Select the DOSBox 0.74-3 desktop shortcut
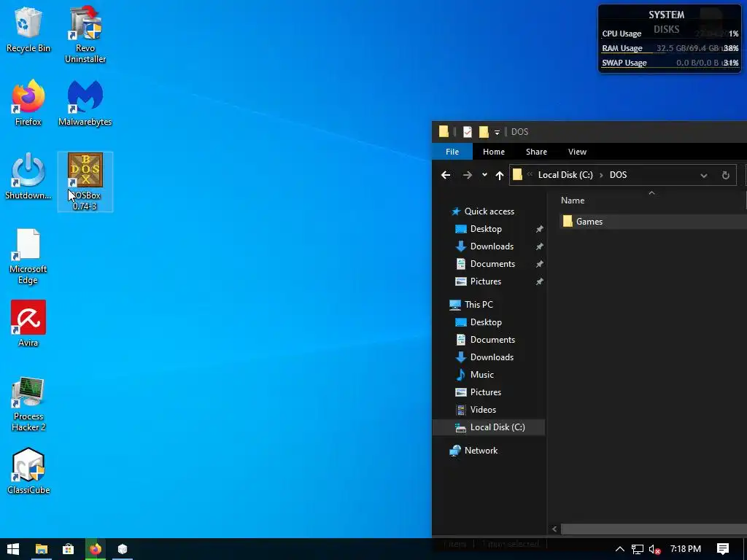Viewport: 747px width, 560px height. [x=85, y=182]
